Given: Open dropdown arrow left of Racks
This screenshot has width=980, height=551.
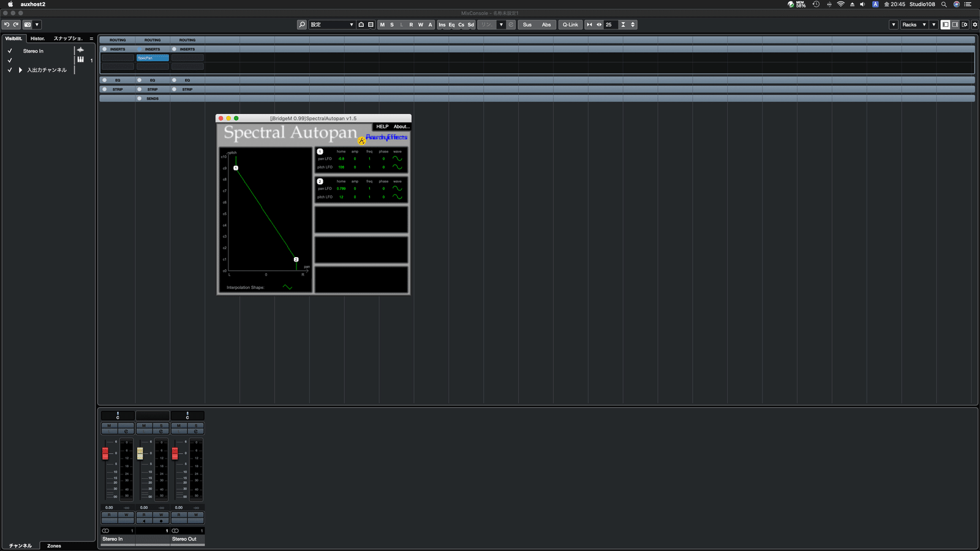Looking at the screenshot, I should point(894,24).
